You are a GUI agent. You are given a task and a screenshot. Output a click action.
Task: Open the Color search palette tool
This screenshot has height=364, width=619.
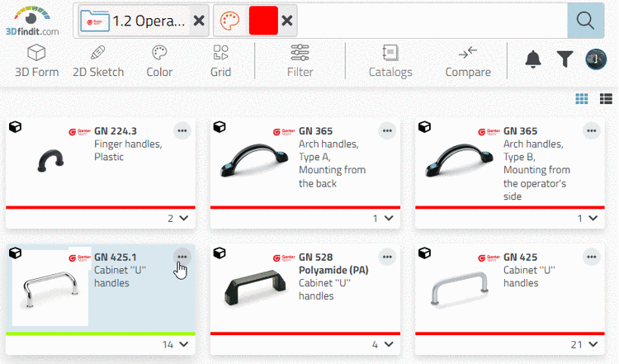click(159, 61)
